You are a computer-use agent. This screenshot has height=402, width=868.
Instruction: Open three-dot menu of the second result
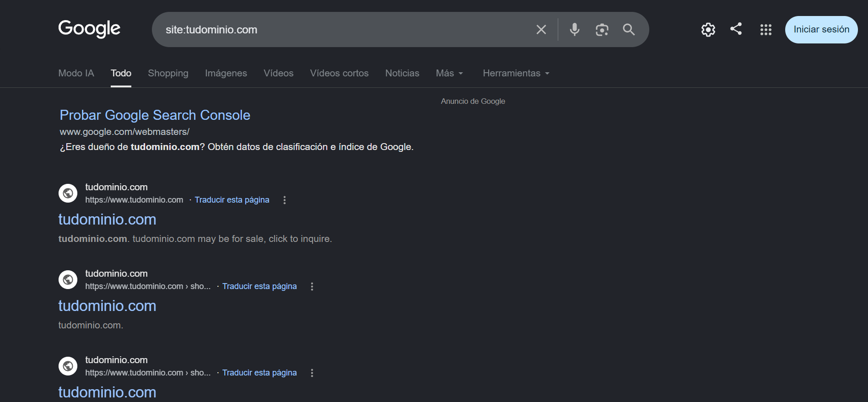(x=312, y=286)
